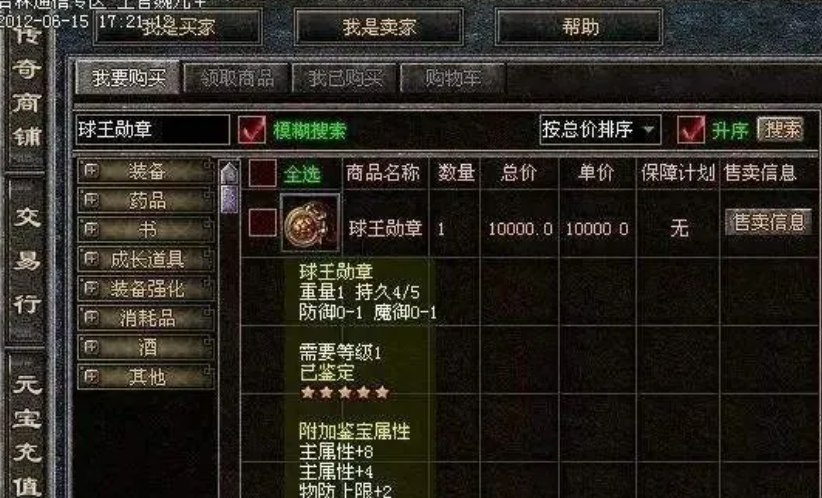Expand the 成长道具 category plus icon
The image size is (822, 498).
coord(91,258)
